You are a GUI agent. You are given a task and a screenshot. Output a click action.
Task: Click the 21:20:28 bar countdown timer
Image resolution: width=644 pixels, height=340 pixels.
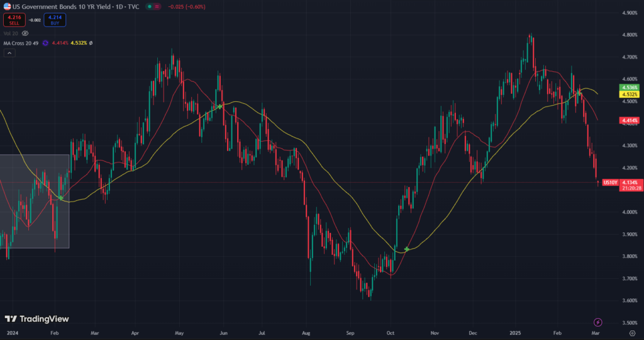[x=631, y=188]
